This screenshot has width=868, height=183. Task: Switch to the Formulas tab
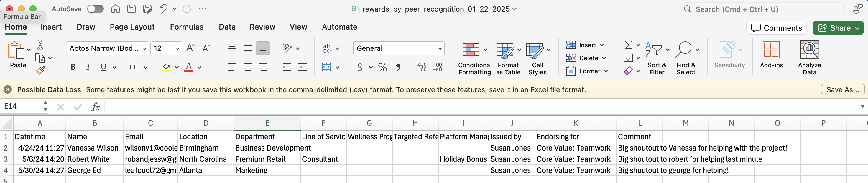(x=186, y=27)
